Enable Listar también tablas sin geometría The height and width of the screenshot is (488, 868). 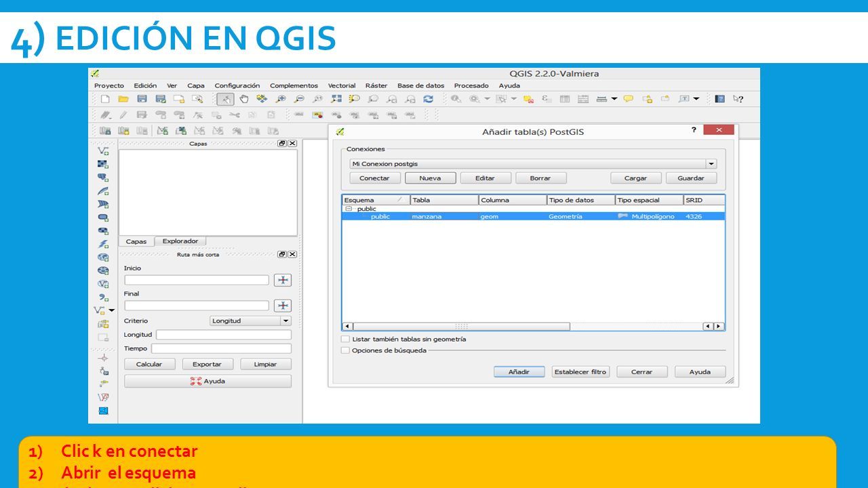[345, 339]
